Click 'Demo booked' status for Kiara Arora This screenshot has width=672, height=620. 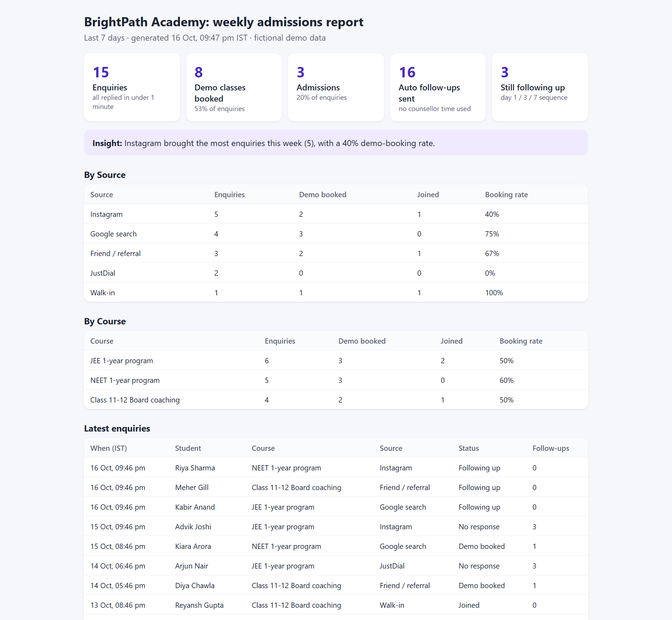coord(482,546)
